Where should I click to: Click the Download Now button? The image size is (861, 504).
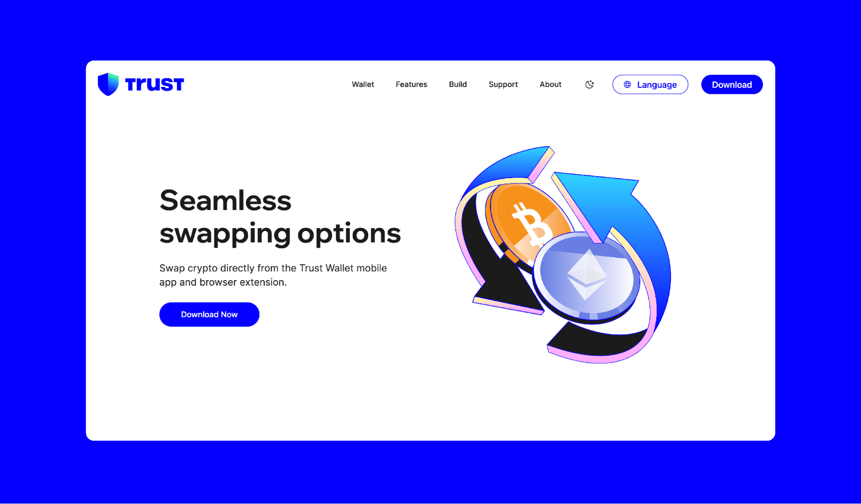(x=209, y=314)
